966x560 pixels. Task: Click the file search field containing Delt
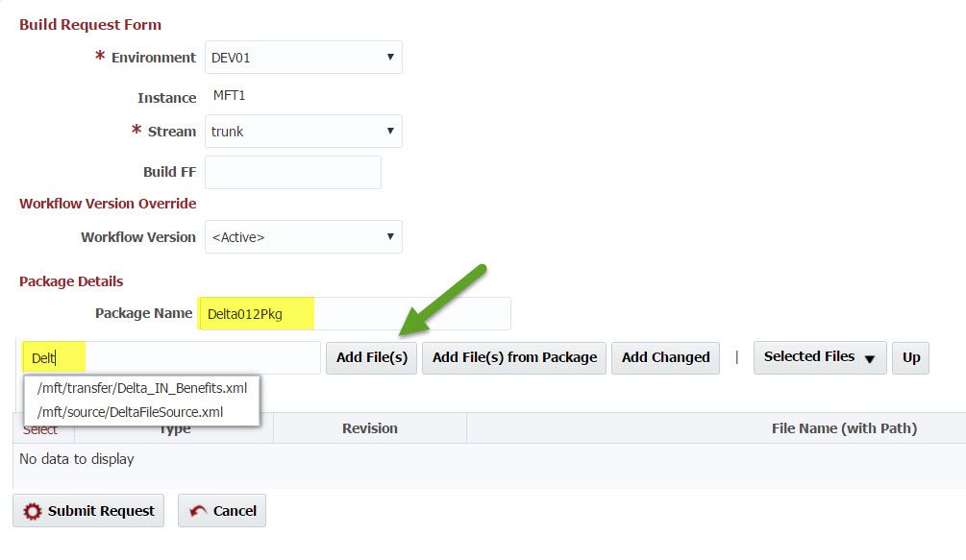tap(171, 357)
